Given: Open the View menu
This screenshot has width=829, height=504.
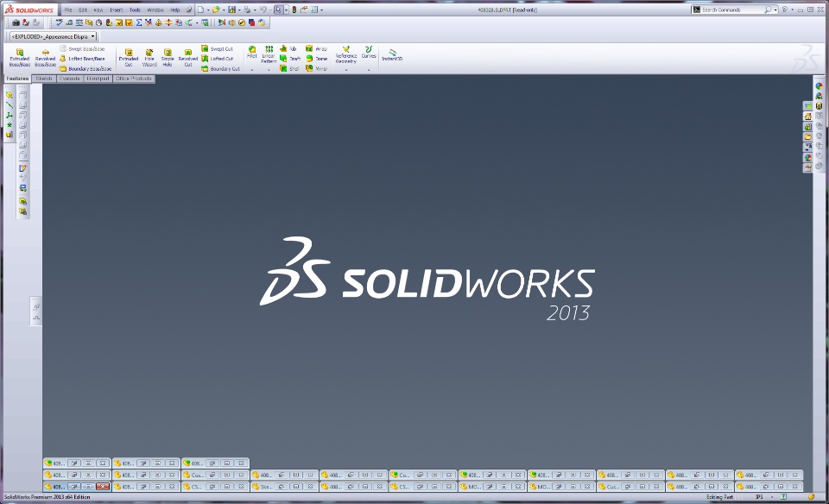Looking at the screenshot, I should coord(98,10).
